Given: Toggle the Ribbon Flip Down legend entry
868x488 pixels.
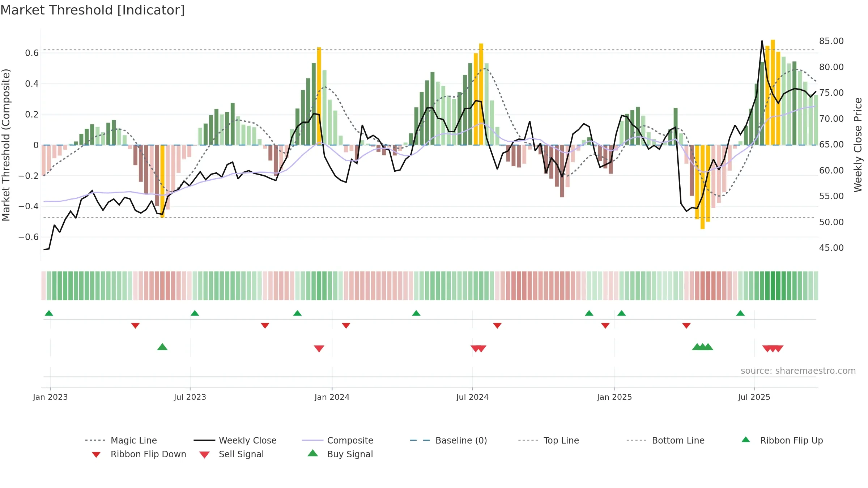Looking at the screenshot, I should 139,454.
